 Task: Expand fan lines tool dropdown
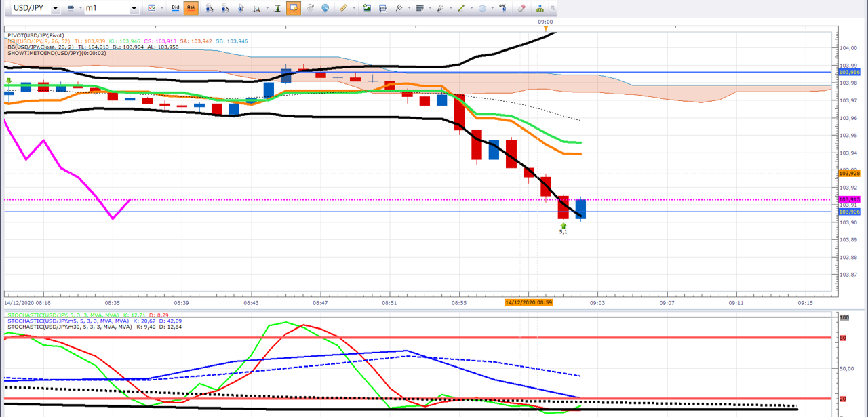tap(450, 8)
